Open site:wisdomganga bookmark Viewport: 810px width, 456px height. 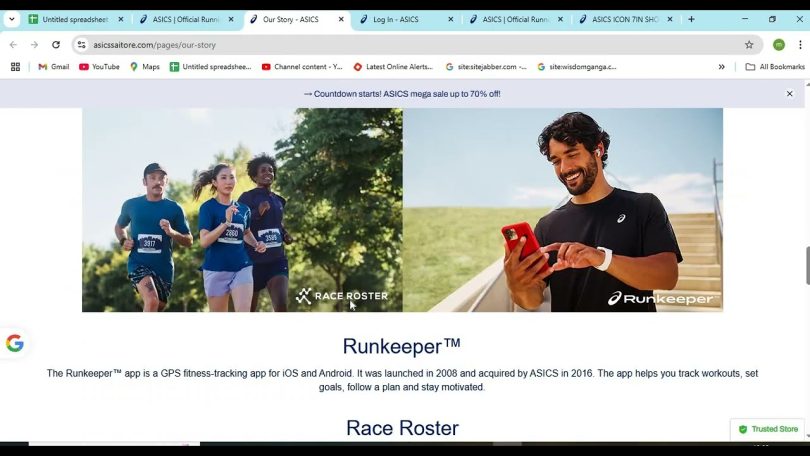[577, 67]
